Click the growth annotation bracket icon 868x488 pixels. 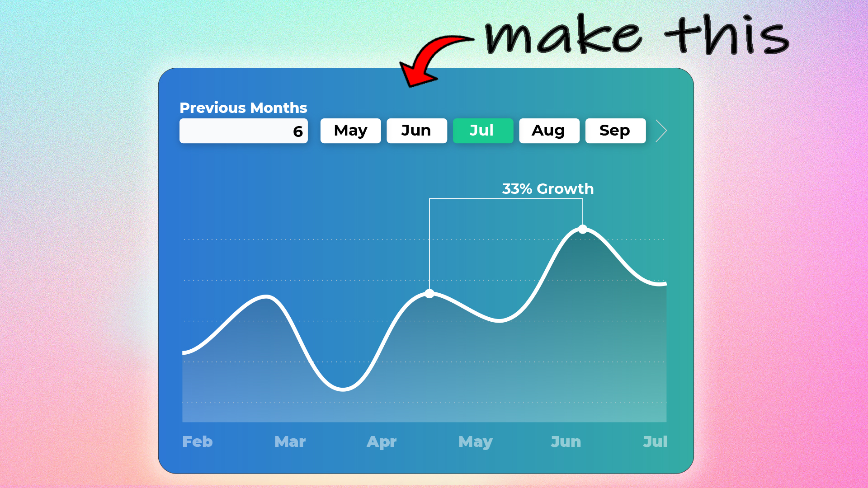(505, 200)
